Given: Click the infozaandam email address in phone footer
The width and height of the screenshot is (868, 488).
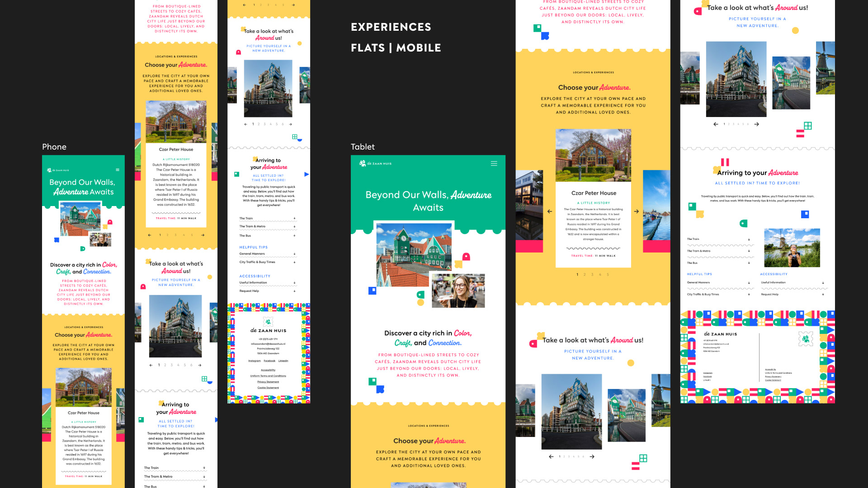Looking at the screenshot, I should tap(268, 344).
